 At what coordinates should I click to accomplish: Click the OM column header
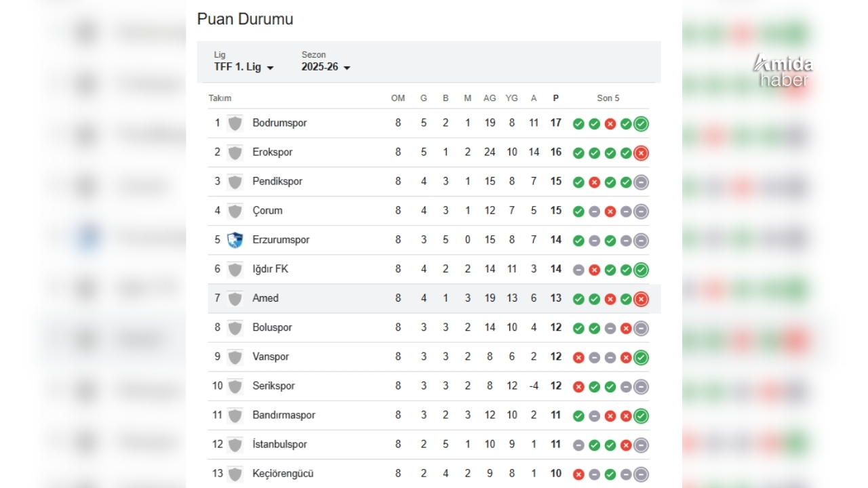click(x=398, y=98)
